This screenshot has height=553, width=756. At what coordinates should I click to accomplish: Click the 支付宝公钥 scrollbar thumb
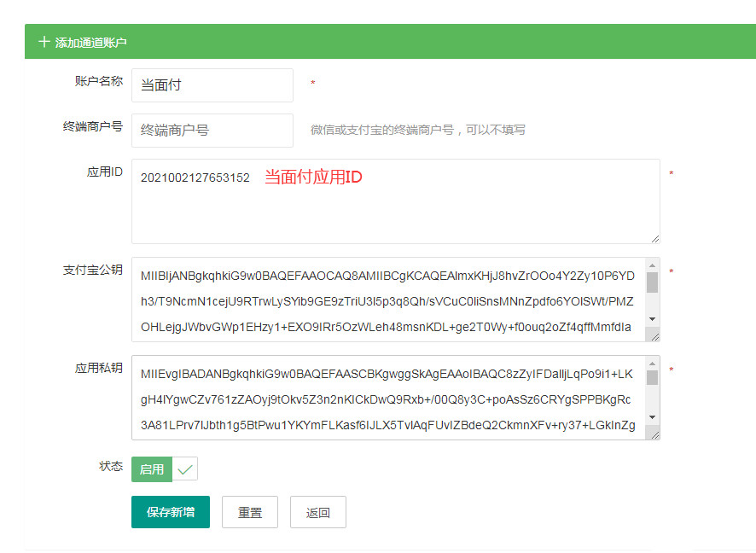[652, 282]
